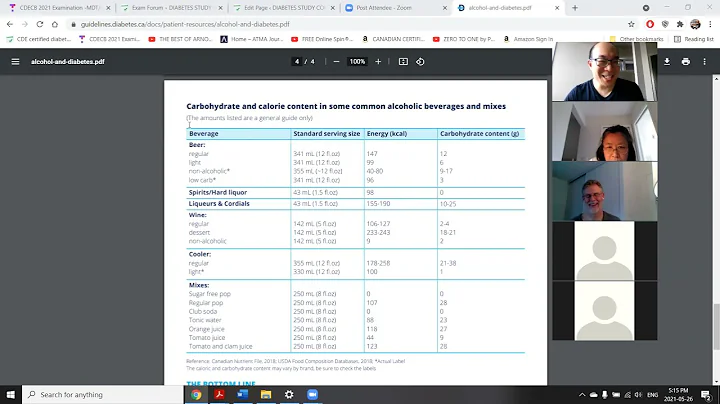Reload the current page

40,24
